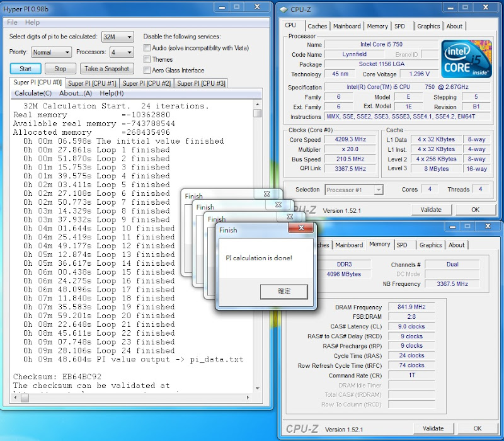This screenshot has height=441, width=504.
Task: Open the File menu in Hyper PI
Action: click(12, 22)
